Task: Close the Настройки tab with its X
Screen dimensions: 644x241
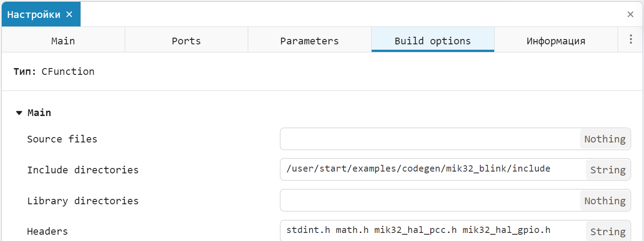Action: pos(69,14)
